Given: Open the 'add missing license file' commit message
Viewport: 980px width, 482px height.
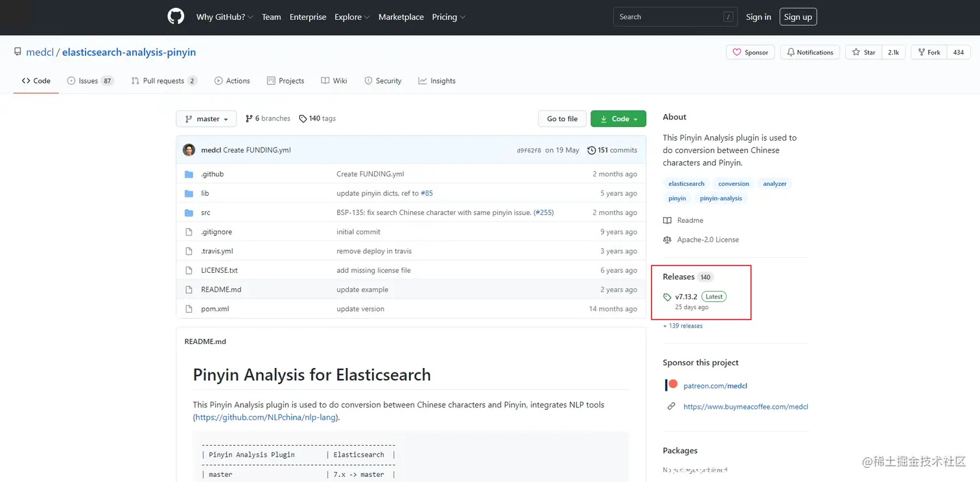Looking at the screenshot, I should 373,270.
